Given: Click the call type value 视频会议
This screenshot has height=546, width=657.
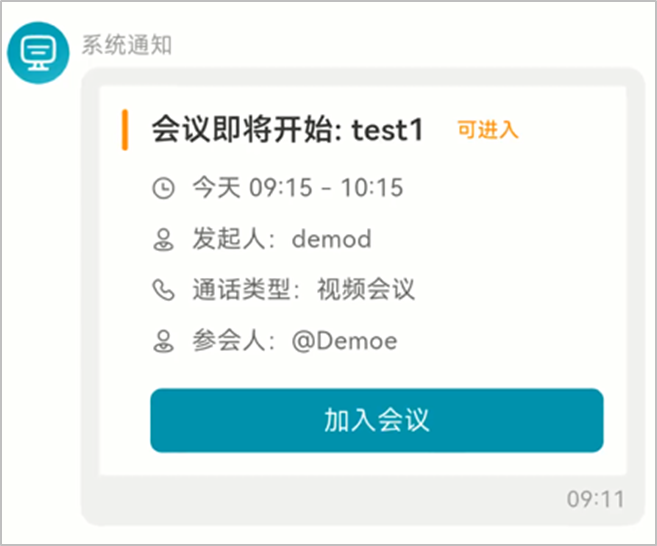Looking at the screenshot, I should (x=366, y=290).
